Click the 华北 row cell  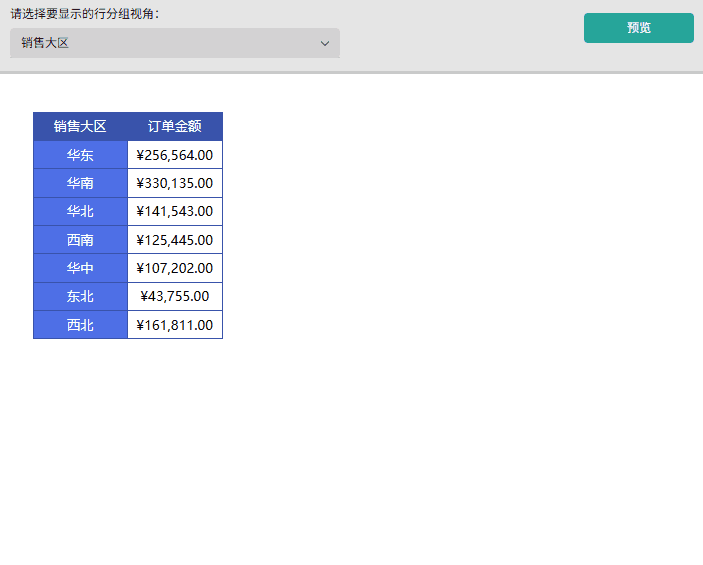80,212
